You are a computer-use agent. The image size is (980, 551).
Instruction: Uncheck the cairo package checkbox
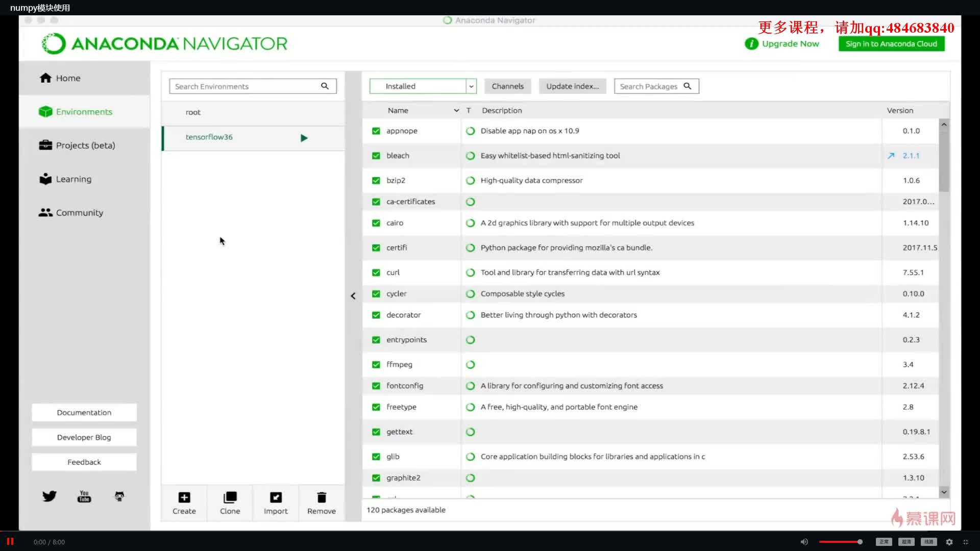click(376, 223)
